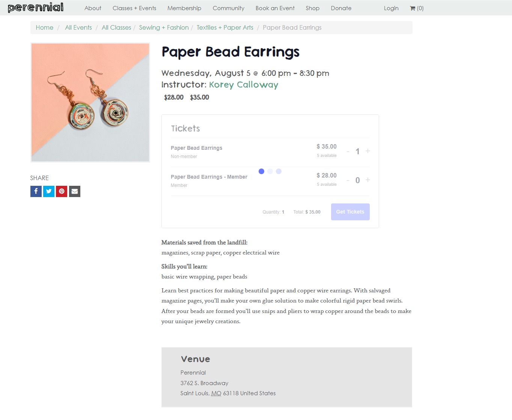Share the class on Twitter
512x420 pixels.
pos(49,191)
